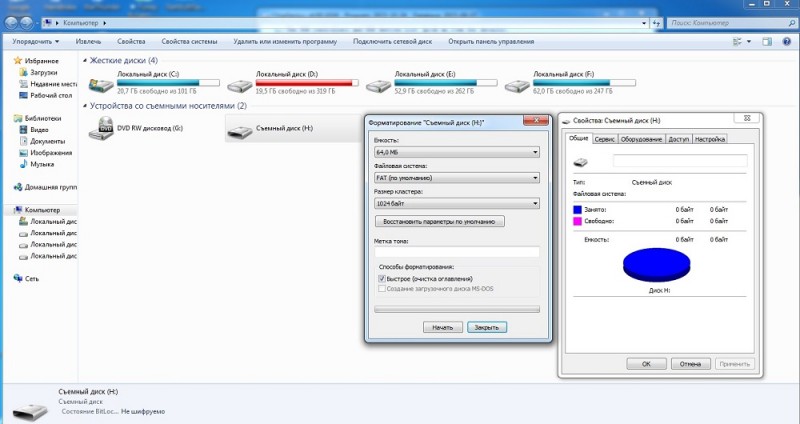800x424 pixels.
Task: Collapse the removable media devices group
Action: pos(85,106)
